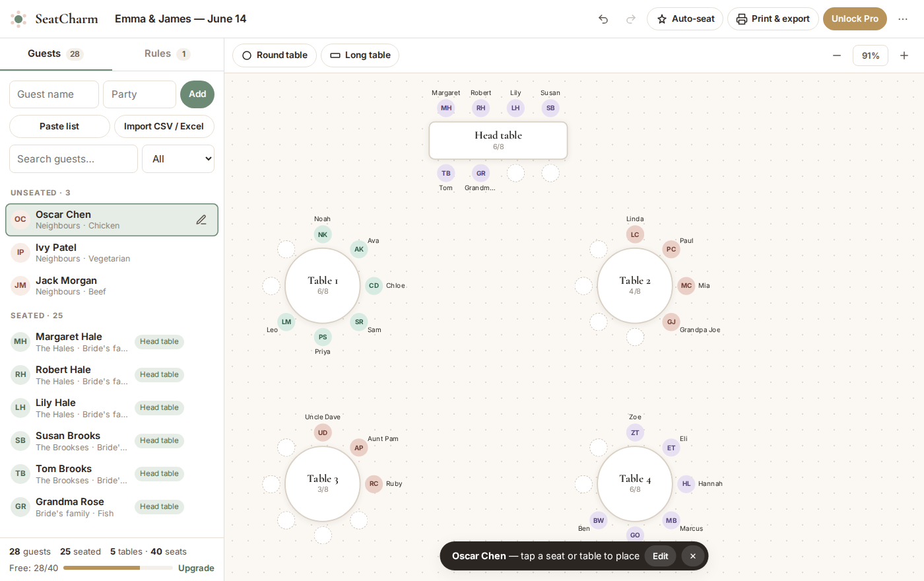Click Head table tag beside Grandma Rose
Viewport: 924px width, 581px height.
(x=159, y=507)
